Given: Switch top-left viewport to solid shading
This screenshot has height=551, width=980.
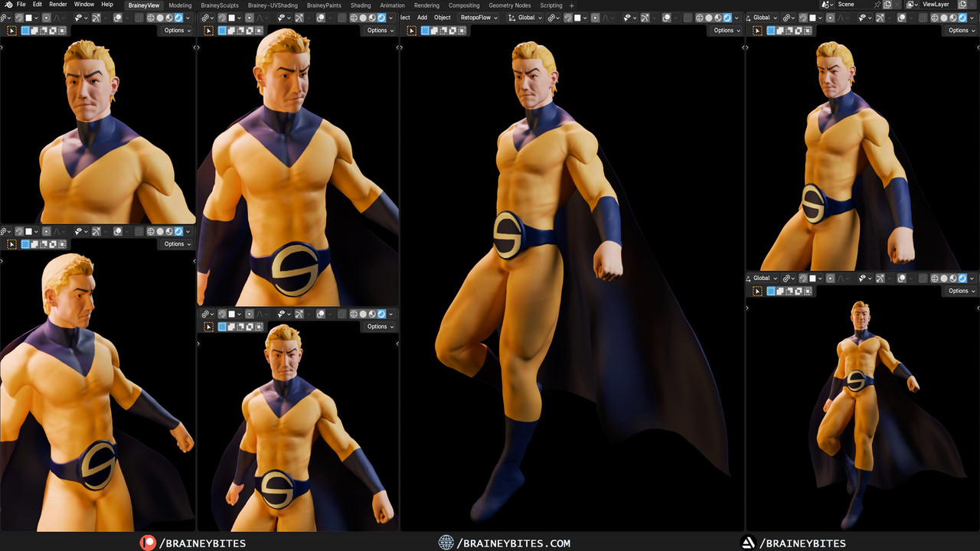Looking at the screenshot, I should coord(160,18).
